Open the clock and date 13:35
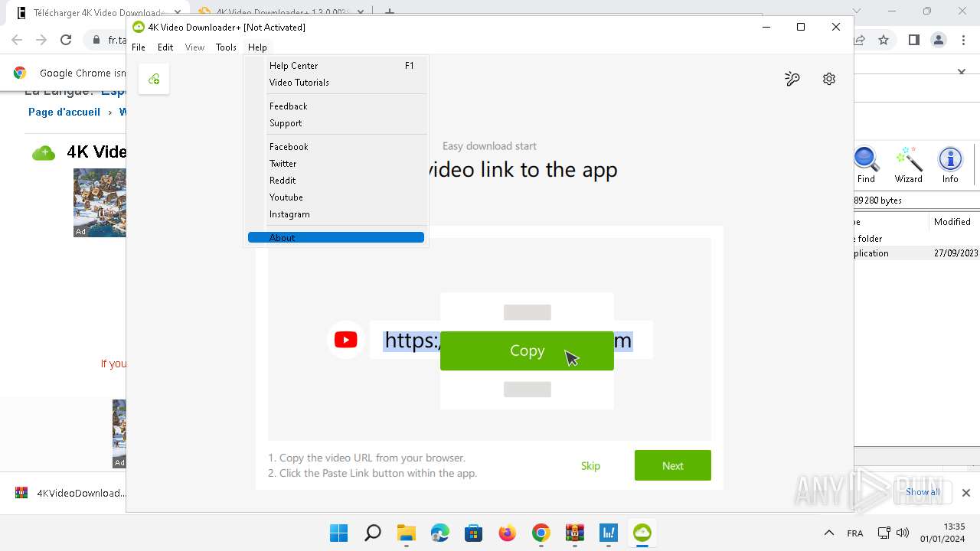This screenshot has width=980, height=551. (x=942, y=533)
